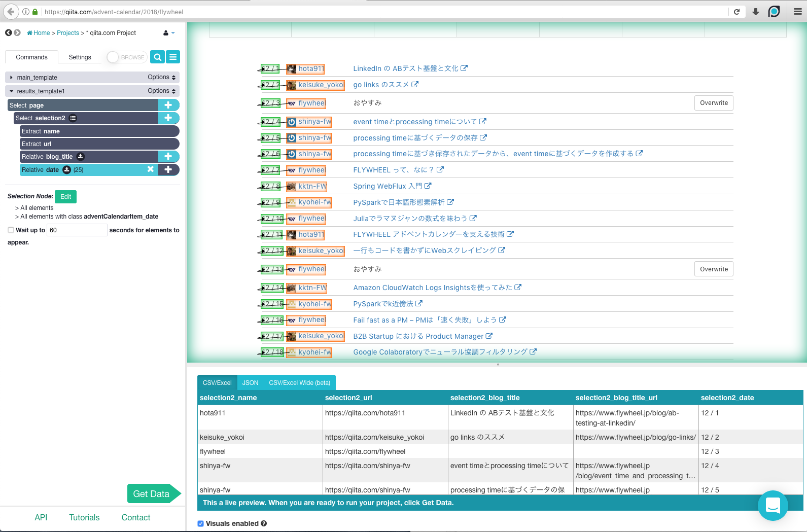807x532 pixels.
Task: Open the Projects breadcrumb link
Action: coord(68,33)
